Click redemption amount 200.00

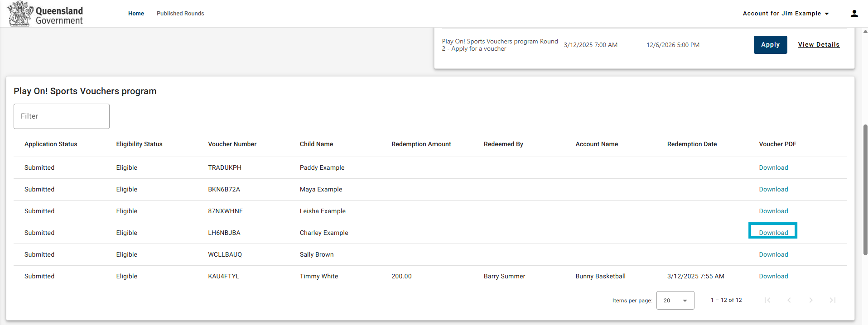coord(401,276)
